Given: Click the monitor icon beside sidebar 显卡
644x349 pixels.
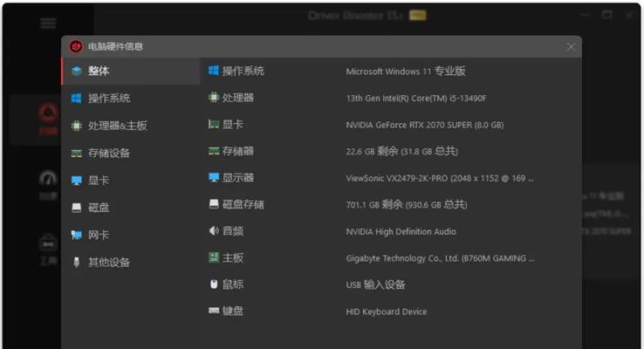Looking at the screenshot, I should [x=77, y=181].
